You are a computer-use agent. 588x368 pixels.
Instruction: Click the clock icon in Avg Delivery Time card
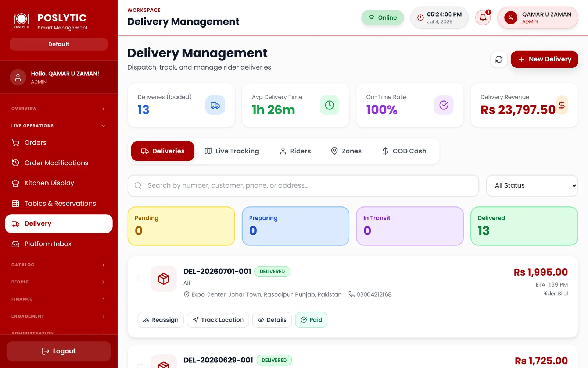[329, 105]
